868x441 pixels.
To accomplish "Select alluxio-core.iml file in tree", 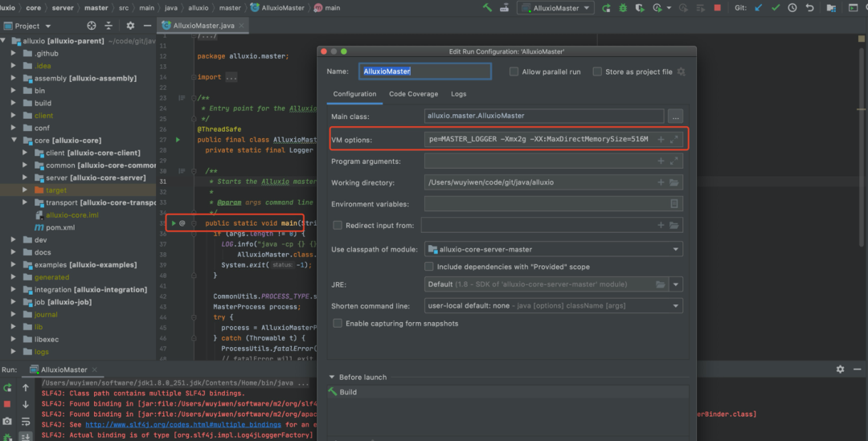I will [x=72, y=215].
